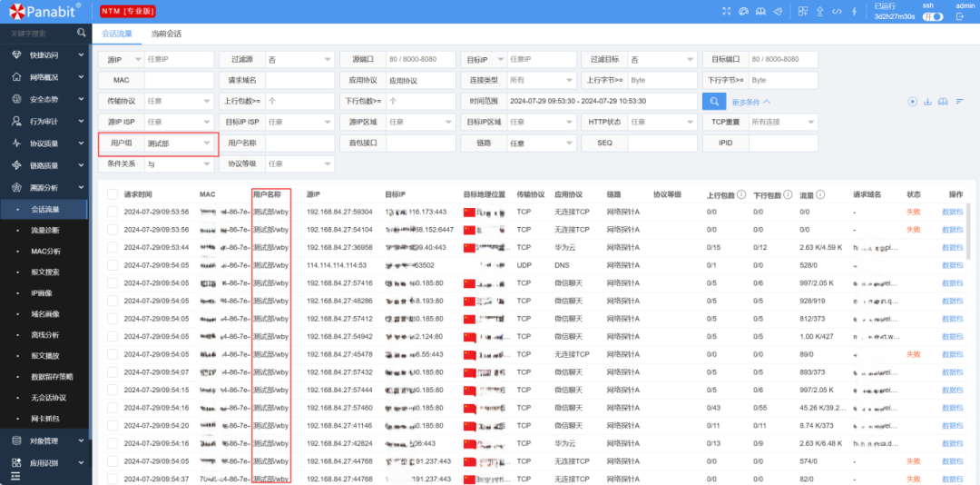Screen dimensions: 980x485
Task: Switch to the 当前会话 tab
Action: [x=166, y=34]
